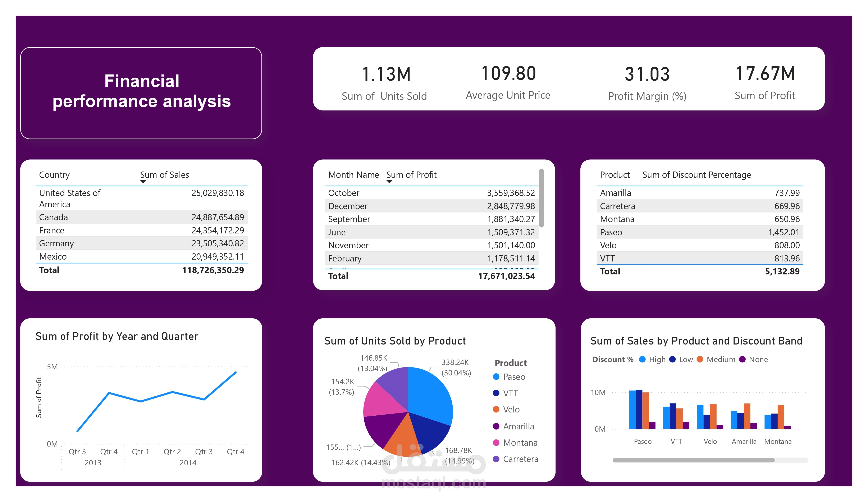Select the Germany row in country table

[142, 243]
